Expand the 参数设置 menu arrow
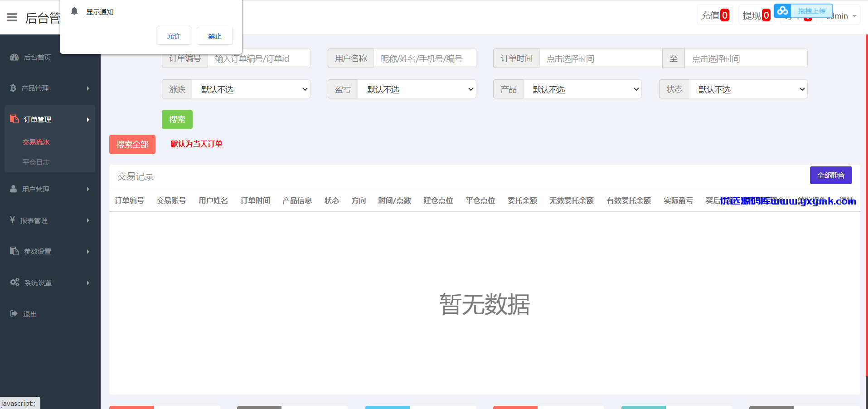This screenshot has height=409, width=868. (x=88, y=252)
